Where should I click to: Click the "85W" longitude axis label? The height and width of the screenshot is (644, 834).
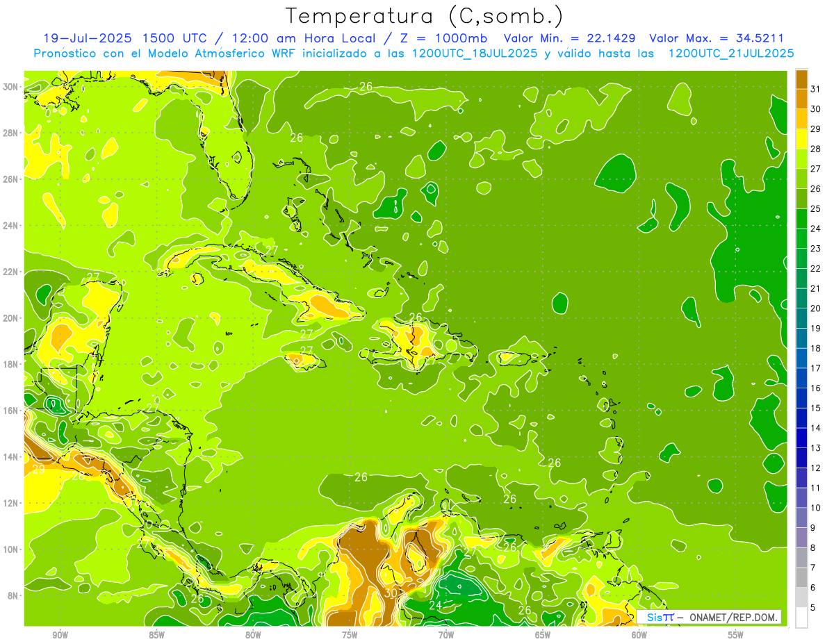point(156,635)
